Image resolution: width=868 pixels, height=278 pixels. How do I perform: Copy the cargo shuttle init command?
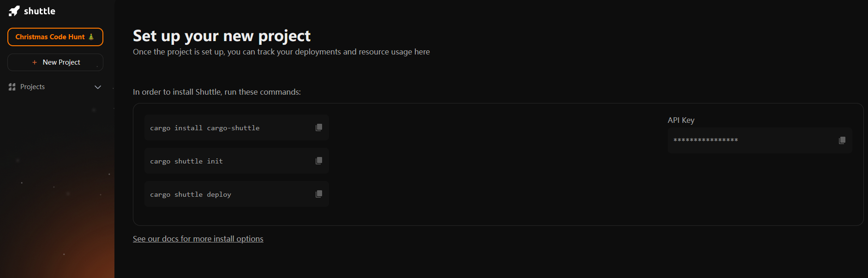pos(319,161)
